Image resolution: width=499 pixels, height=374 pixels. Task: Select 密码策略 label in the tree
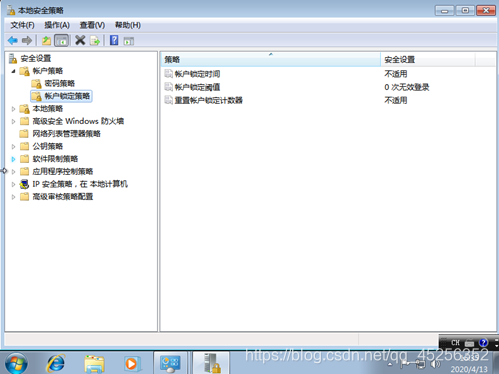pos(60,84)
